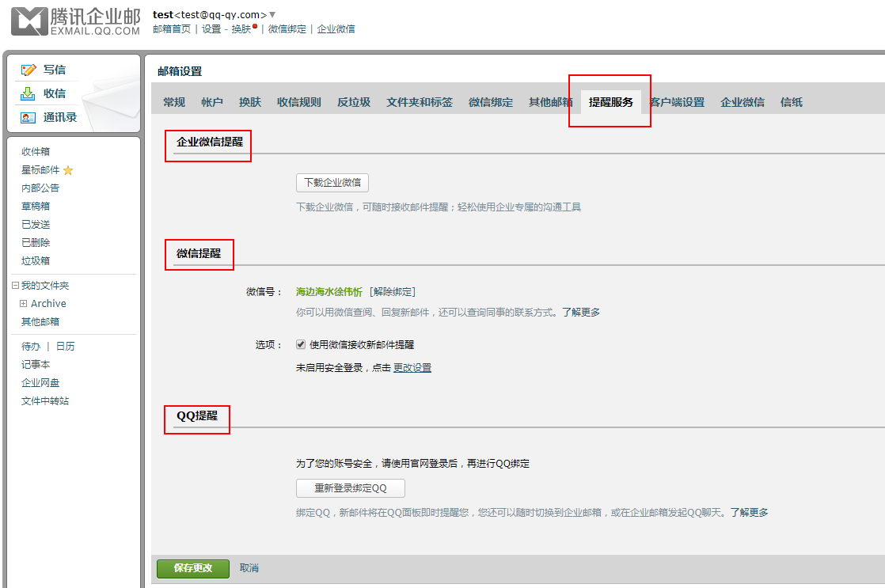Image resolution: width=885 pixels, height=588 pixels.
Task: Click the 下载企业微信 button
Action: tap(332, 183)
